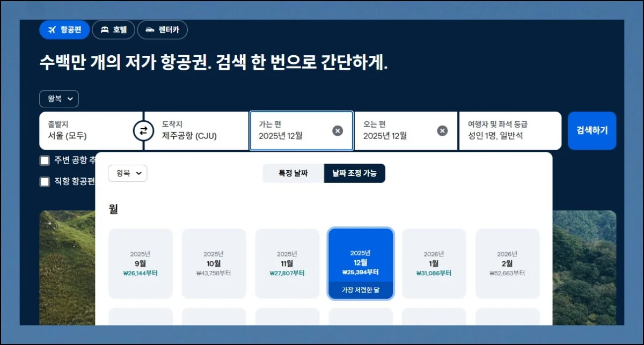Screen dimensions: 644x345
Task: Toggle the 직항 항공편 checkbox
Action: [x=45, y=182]
